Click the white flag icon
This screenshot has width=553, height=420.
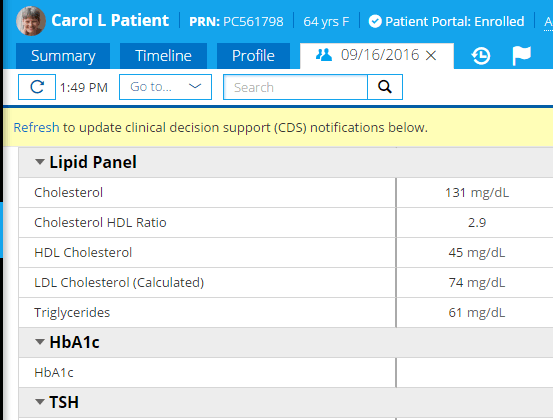click(521, 56)
